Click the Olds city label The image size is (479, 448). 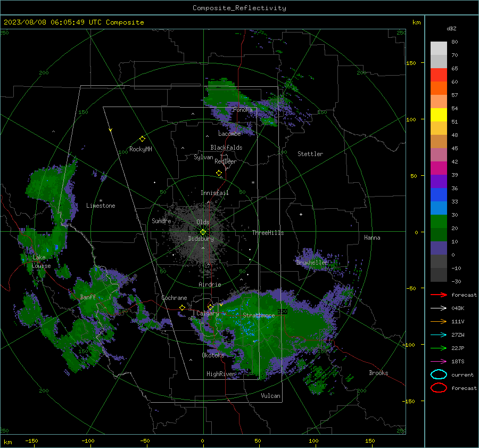click(x=203, y=222)
